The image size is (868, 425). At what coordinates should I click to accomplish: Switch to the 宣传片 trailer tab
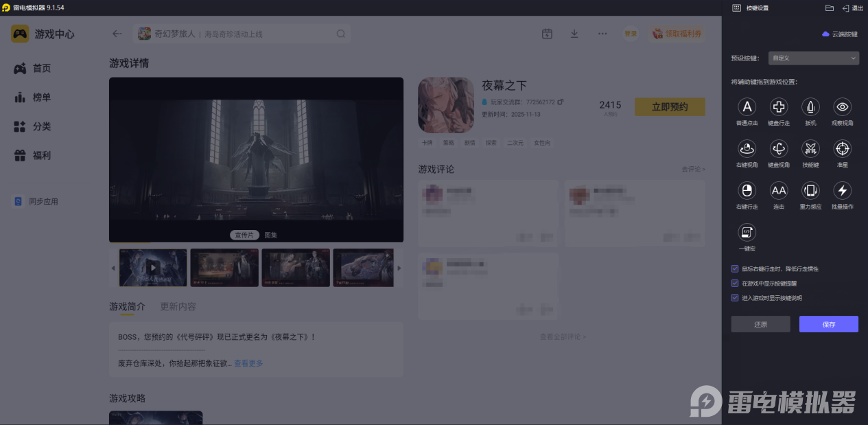pyautogui.click(x=244, y=235)
